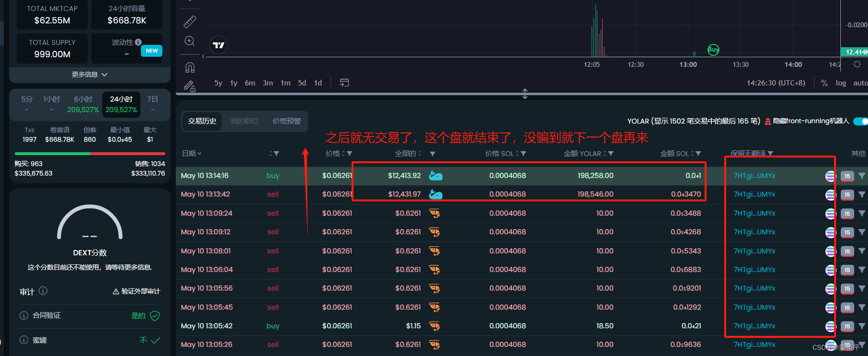The height and width of the screenshot is (356, 868).
Task: Toggle hide front-running bots switch
Action: point(861,121)
